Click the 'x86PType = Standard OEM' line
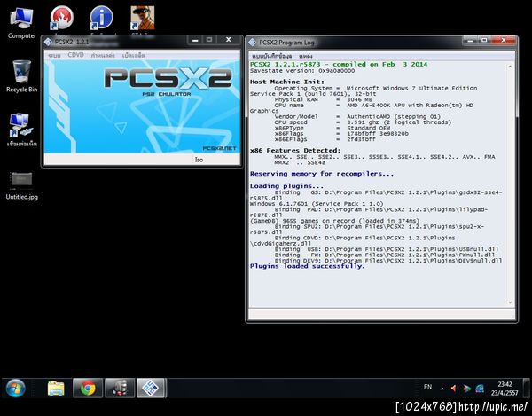This screenshot has width=532, height=416. point(332,128)
